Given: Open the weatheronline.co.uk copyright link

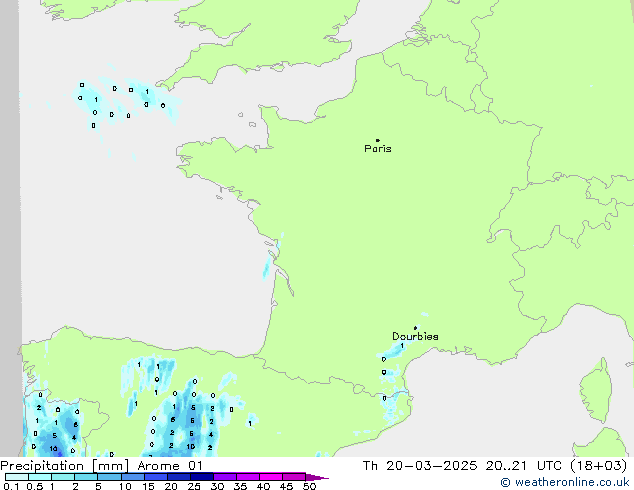Looking at the screenshot, I should click(565, 482).
